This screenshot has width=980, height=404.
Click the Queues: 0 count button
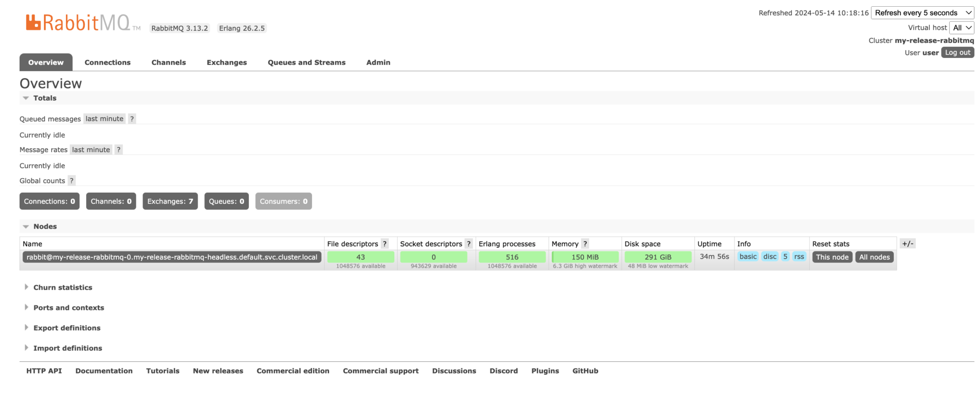pos(226,201)
